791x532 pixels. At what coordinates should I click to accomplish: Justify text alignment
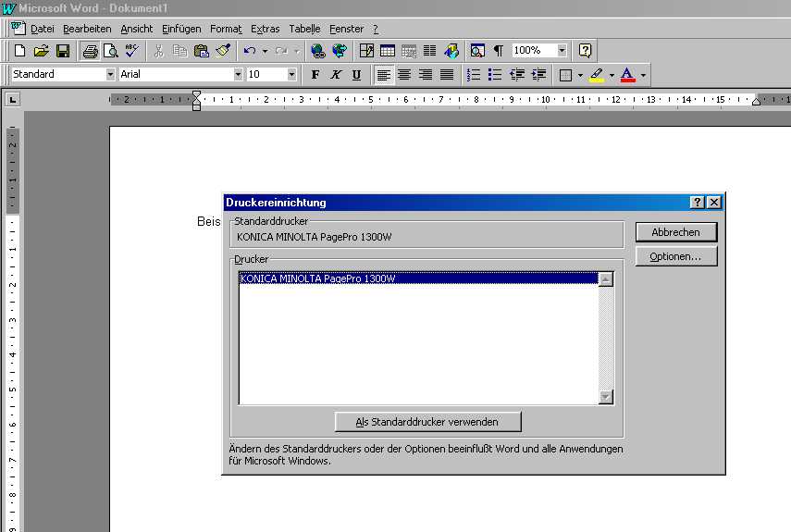(447, 75)
